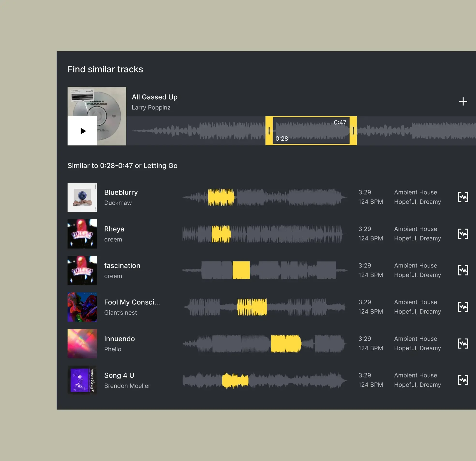Click the fascination yellow segment marker
The height and width of the screenshot is (461, 476).
click(x=241, y=270)
